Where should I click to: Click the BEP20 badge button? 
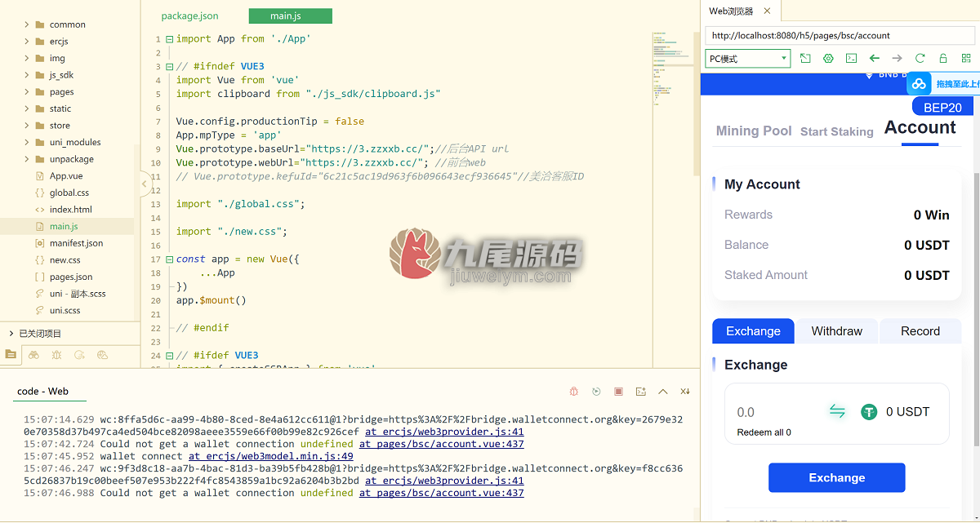click(942, 107)
